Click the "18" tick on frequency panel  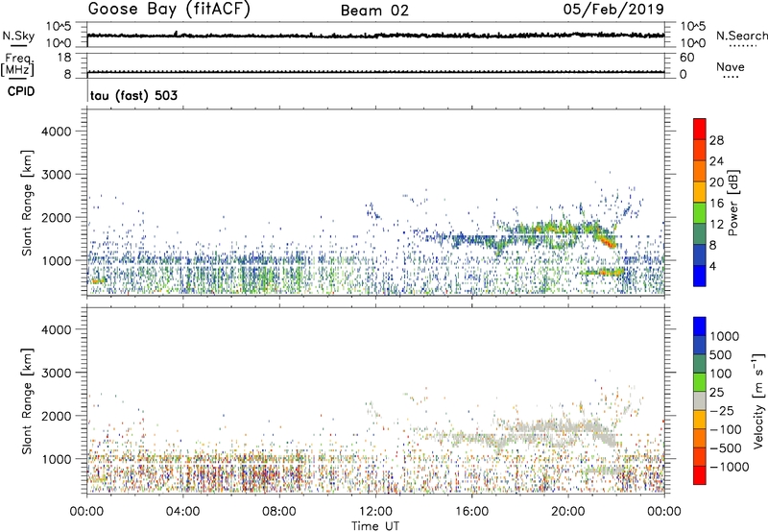tap(64, 58)
